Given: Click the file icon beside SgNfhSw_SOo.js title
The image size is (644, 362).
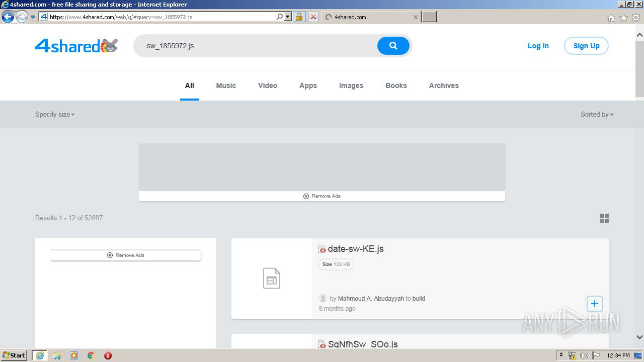Looking at the screenshot, I should [x=322, y=344].
